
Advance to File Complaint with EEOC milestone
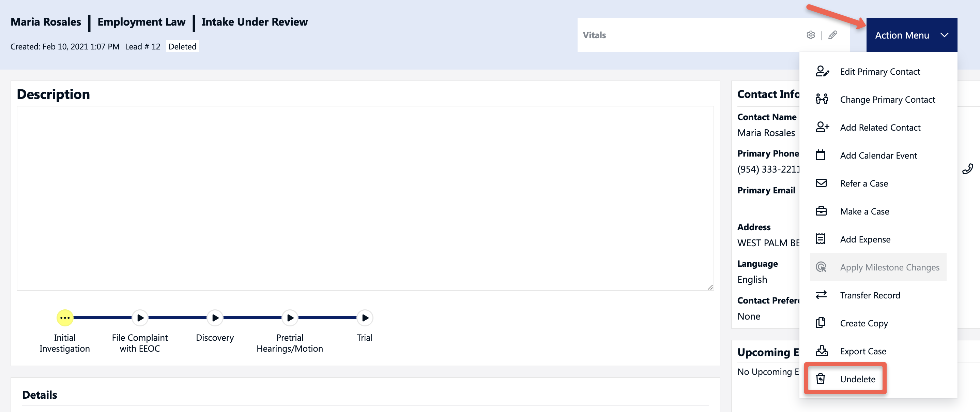[x=140, y=318]
